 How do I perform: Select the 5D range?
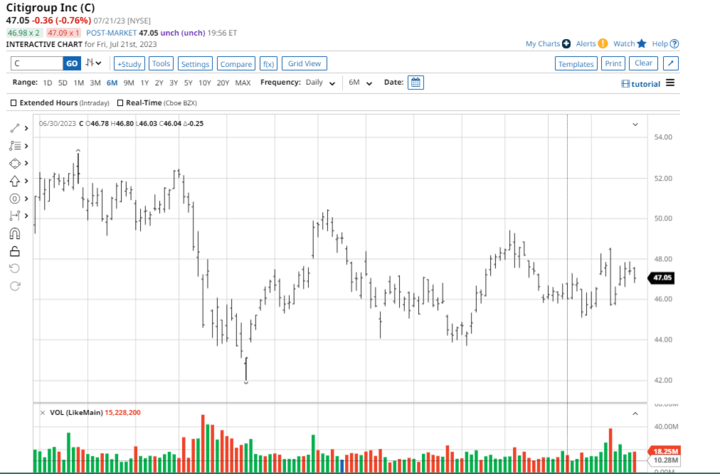(63, 83)
